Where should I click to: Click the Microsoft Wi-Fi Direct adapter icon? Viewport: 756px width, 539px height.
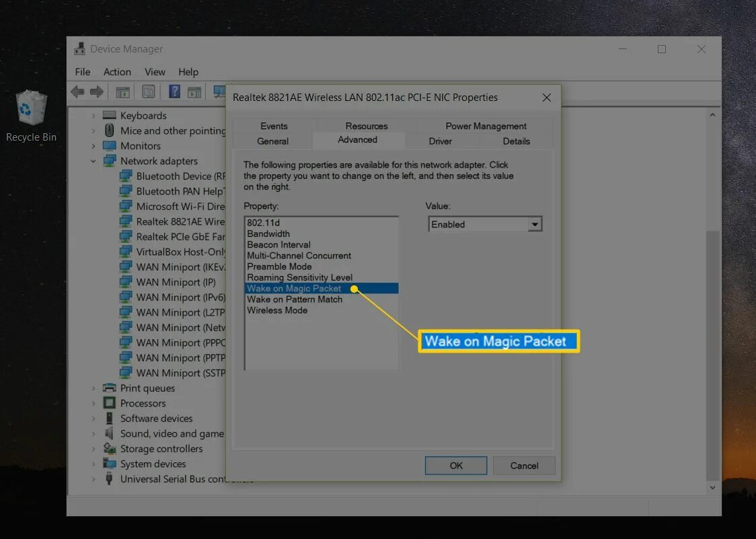tap(125, 206)
